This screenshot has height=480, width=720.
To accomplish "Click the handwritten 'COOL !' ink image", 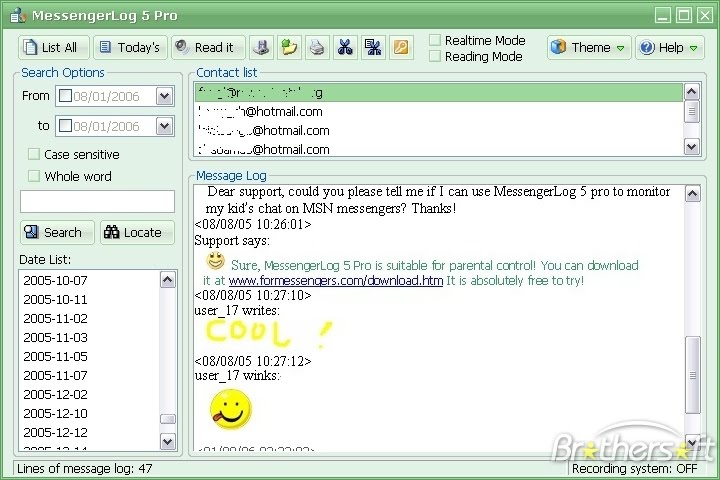I will [x=269, y=333].
